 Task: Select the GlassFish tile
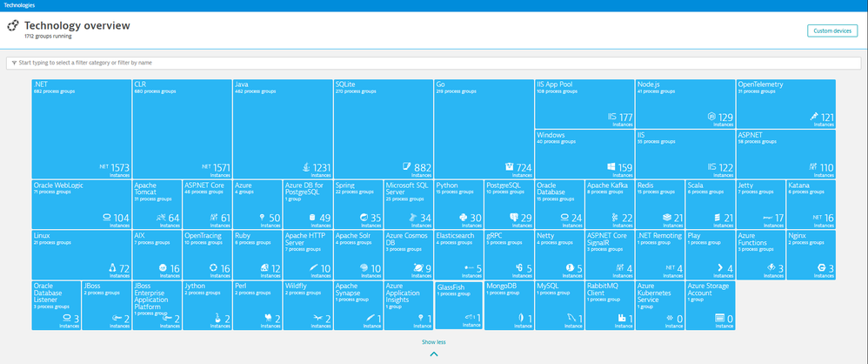(x=459, y=306)
